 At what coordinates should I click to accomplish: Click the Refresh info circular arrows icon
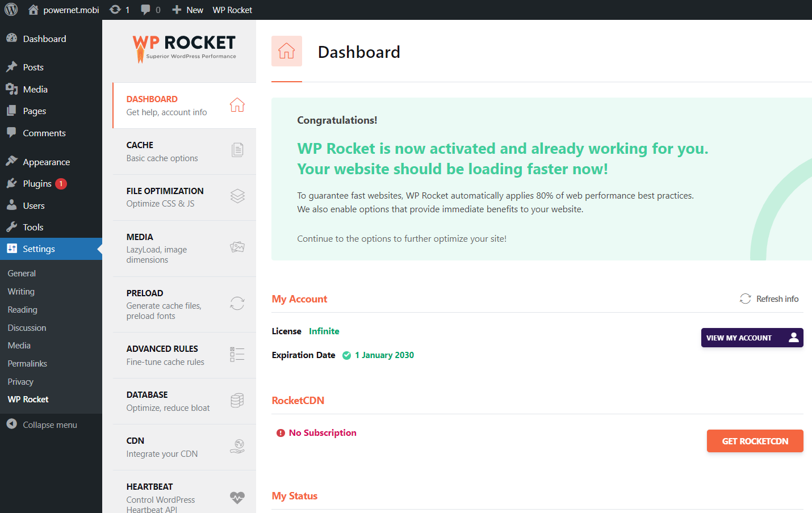[746, 298]
